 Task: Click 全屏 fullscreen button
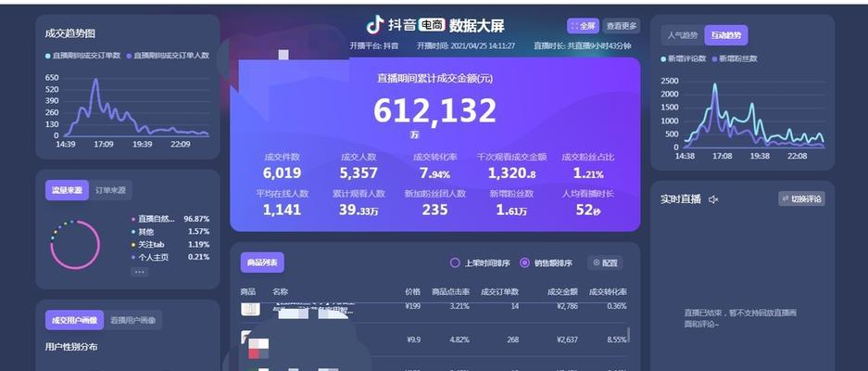pyautogui.click(x=583, y=26)
